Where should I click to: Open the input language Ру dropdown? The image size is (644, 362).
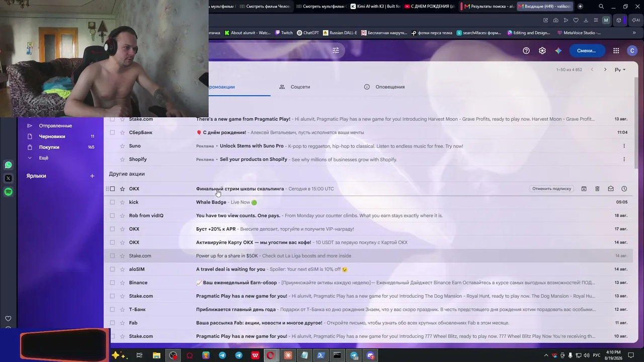click(620, 70)
